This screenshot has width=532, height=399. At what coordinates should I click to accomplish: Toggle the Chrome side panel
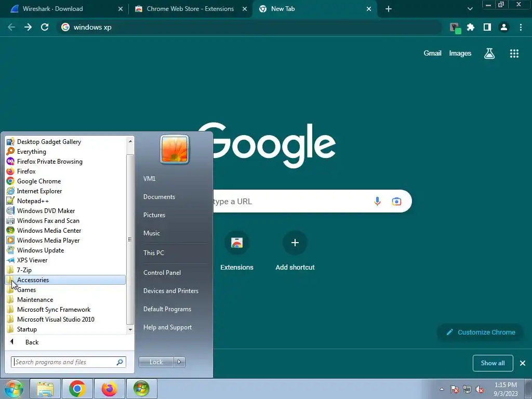pyautogui.click(x=487, y=27)
